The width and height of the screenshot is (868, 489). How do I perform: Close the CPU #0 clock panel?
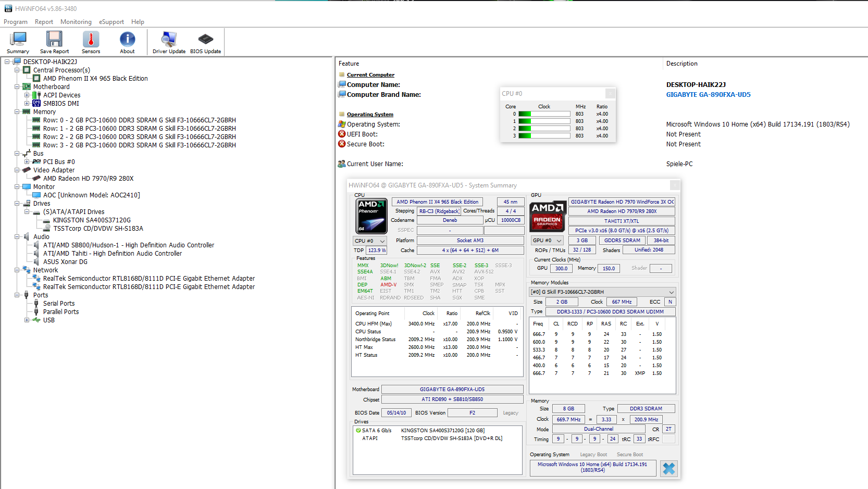coord(610,93)
